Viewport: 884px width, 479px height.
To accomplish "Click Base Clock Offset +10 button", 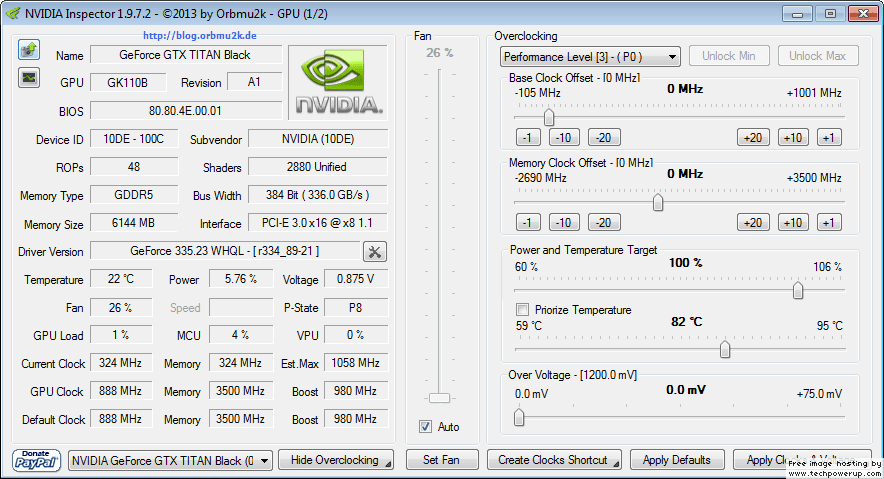I will [x=793, y=138].
